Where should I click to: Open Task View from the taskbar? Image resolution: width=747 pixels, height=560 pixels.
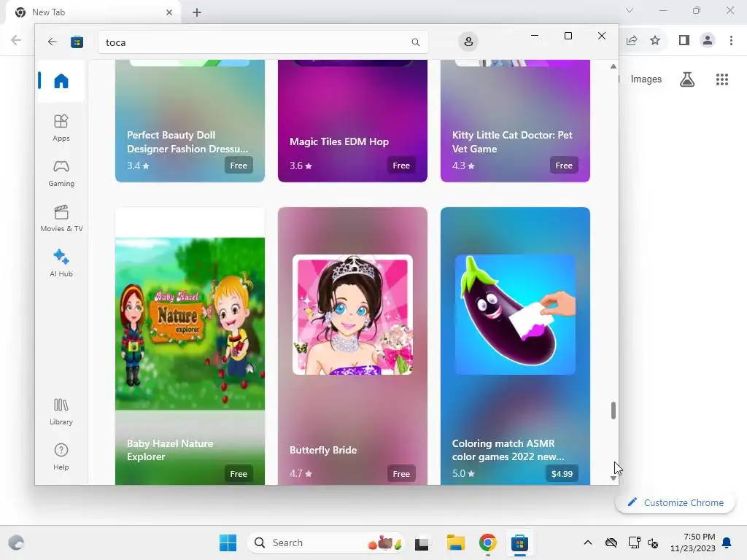[x=422, y=542]
